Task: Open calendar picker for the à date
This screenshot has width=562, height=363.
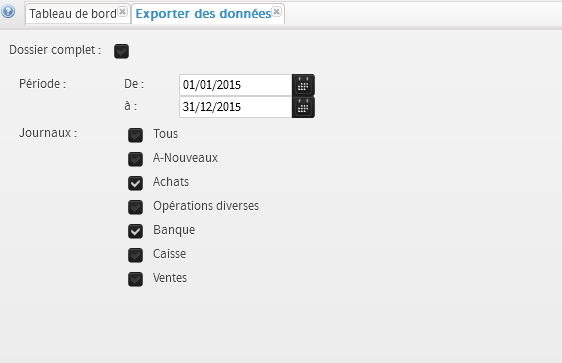Action: (x=303, y=107)
